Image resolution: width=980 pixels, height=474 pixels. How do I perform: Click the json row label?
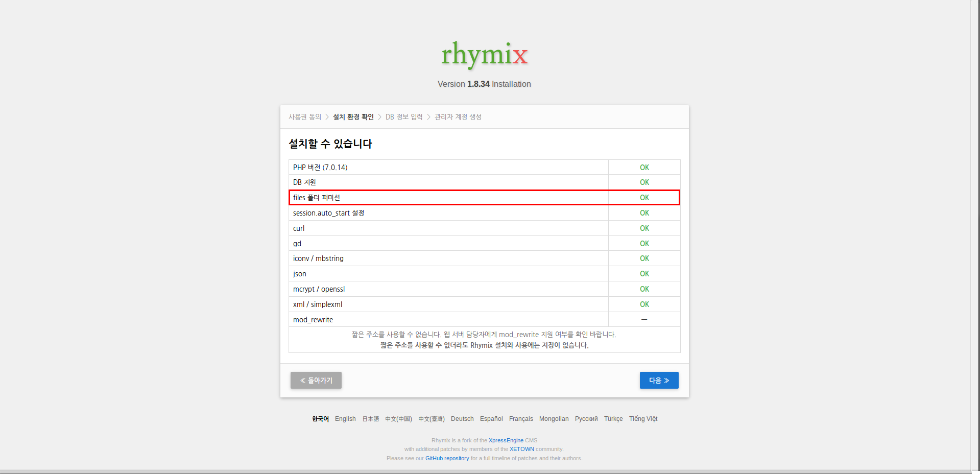(300, 274)
